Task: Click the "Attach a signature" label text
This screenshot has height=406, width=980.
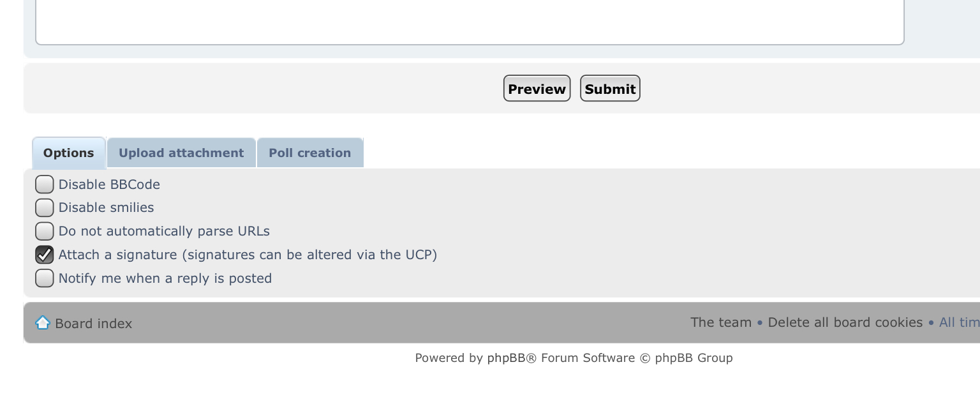Action: 248,255
